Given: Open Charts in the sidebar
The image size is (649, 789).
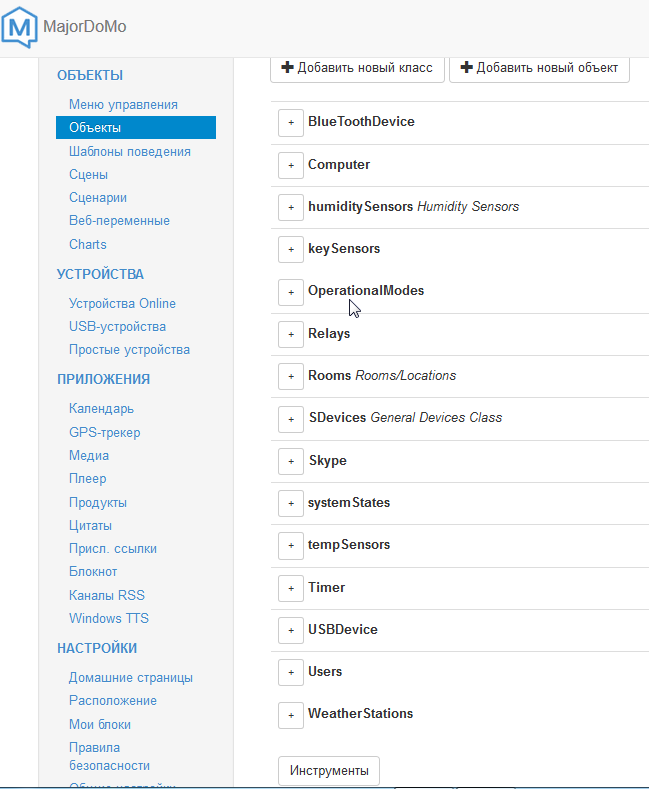Looking at the screenshot, I should [x=88, y=244].
